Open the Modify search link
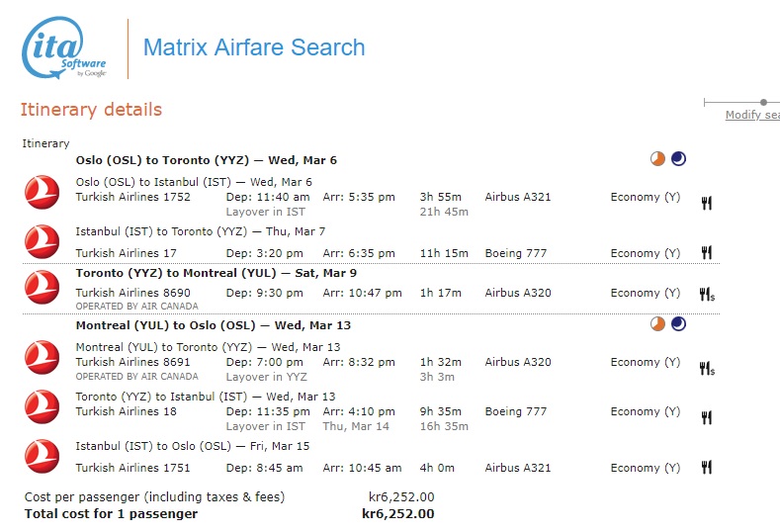The image size is (780, 532). pyautogui.click(x=752, y=115)
